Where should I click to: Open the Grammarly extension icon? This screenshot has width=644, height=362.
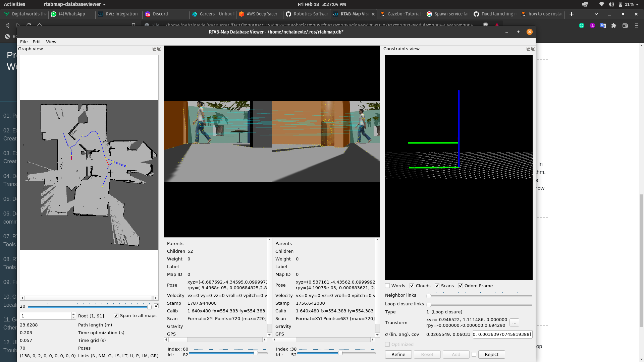click(x=582, y=25)
